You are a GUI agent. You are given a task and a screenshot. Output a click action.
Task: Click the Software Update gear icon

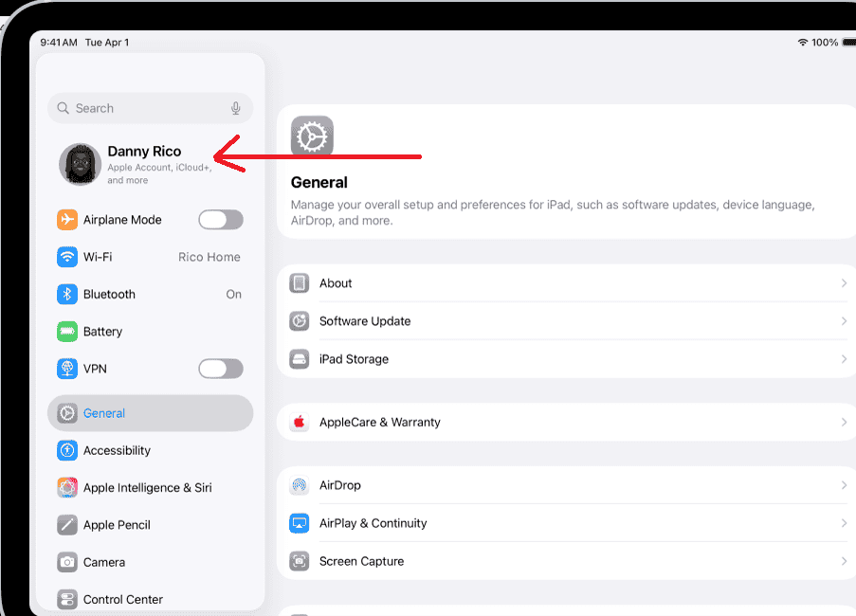pos(300,321)
